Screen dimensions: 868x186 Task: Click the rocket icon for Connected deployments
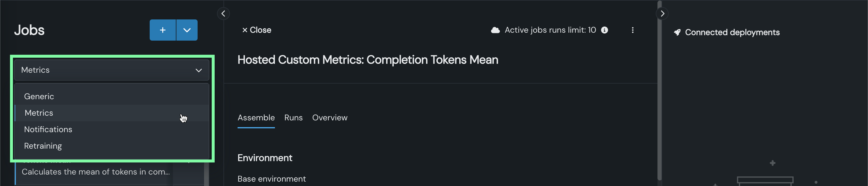(677, 32)
